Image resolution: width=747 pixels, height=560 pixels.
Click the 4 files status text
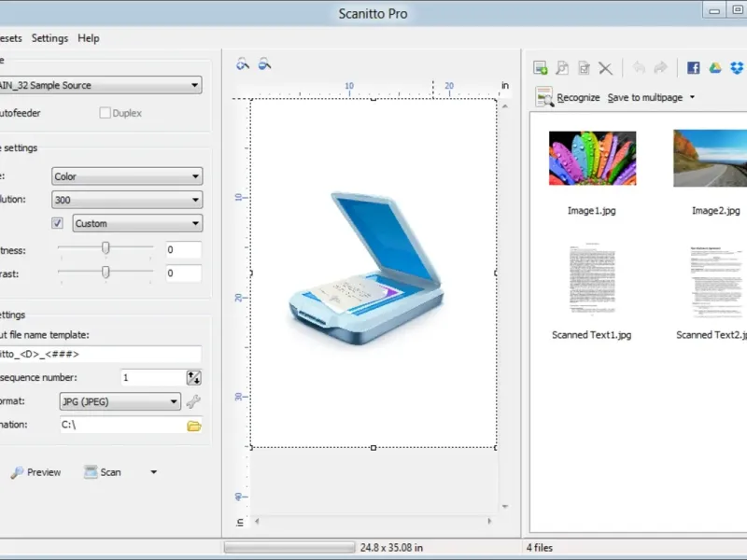[x=540, y=548]
